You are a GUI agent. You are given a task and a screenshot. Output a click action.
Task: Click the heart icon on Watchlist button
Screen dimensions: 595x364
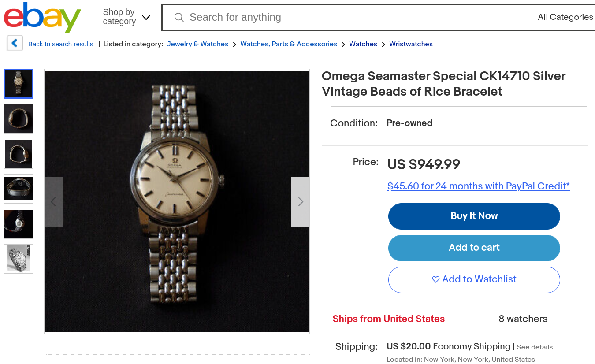click(435, 279)
